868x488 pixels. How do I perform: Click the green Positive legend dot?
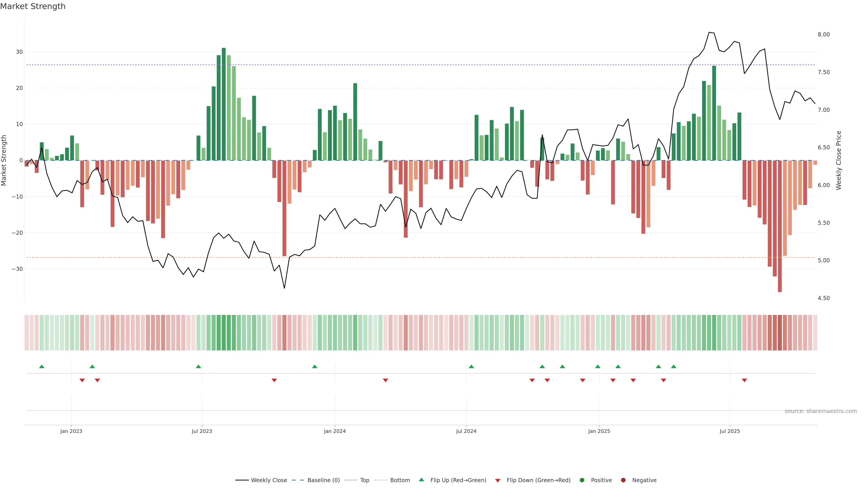point(582,480)
